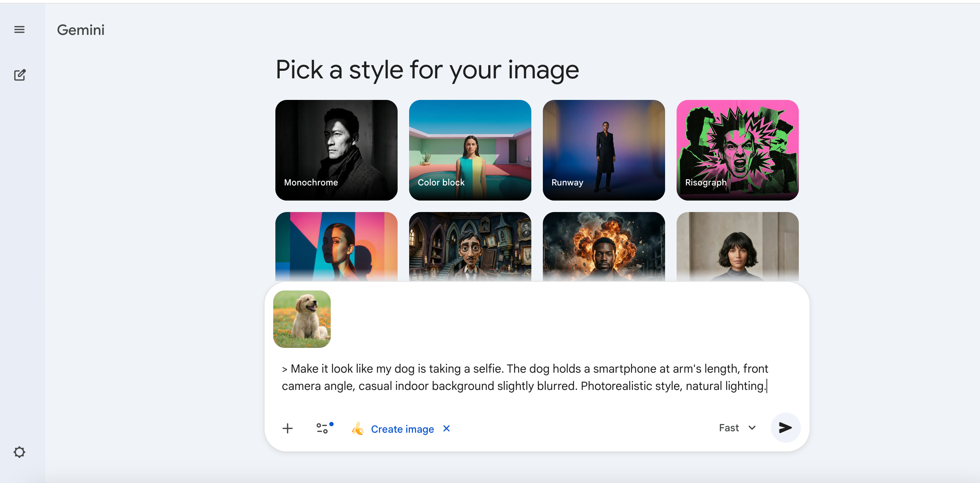The height and width of the screenshot is (483, 980).
Task: Click the Create image label
Action: tap(402, 429)
